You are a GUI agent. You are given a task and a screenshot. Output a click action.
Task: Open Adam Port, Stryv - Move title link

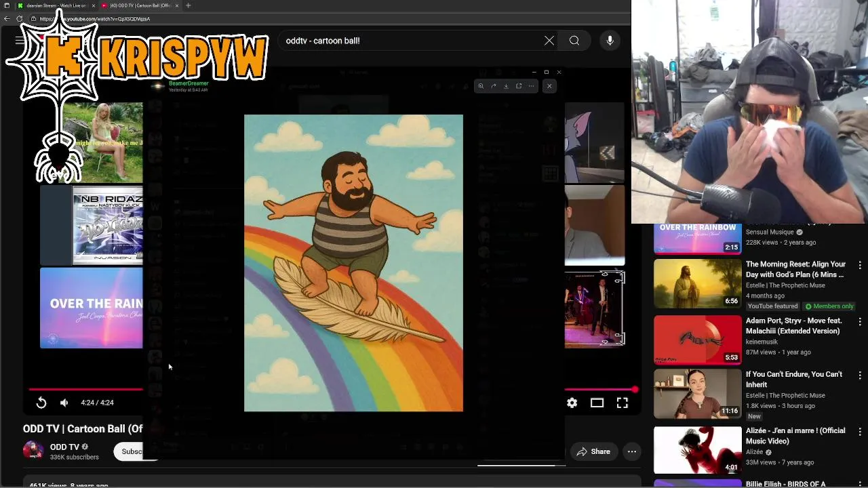(793, 325)
